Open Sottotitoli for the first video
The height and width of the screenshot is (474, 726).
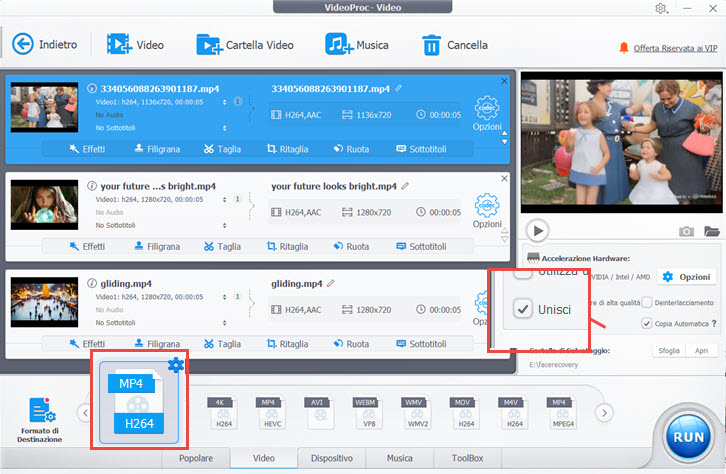tap(421, 149)
